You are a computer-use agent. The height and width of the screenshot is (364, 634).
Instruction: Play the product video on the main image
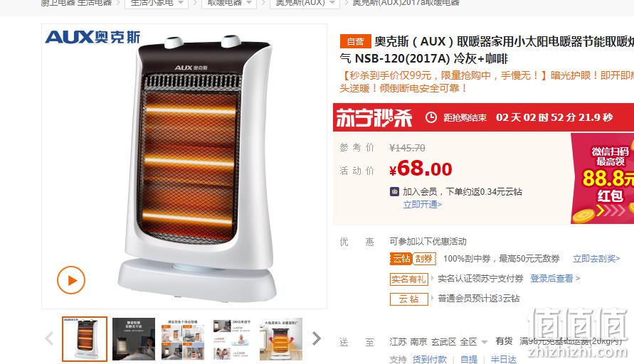point(70,280)
